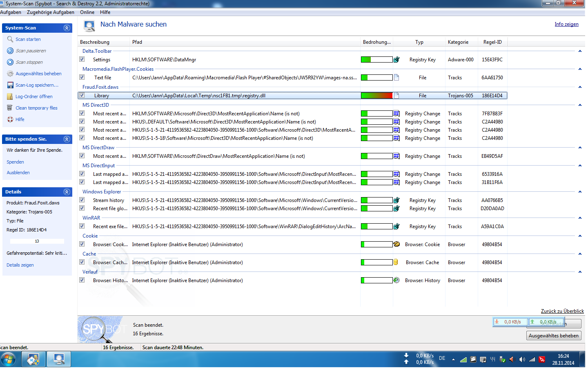
Task: Click the Ausgewähltes beheben gear icon in sidebar
Action: point(10,74)
